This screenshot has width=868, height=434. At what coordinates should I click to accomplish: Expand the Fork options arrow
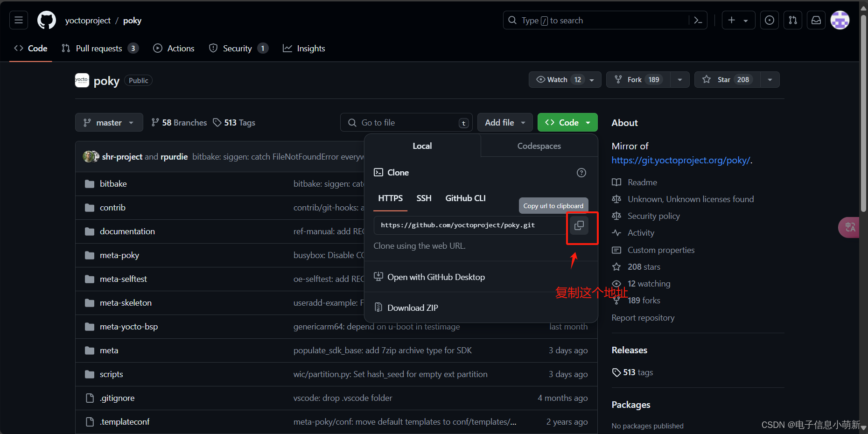click(680, 80)
